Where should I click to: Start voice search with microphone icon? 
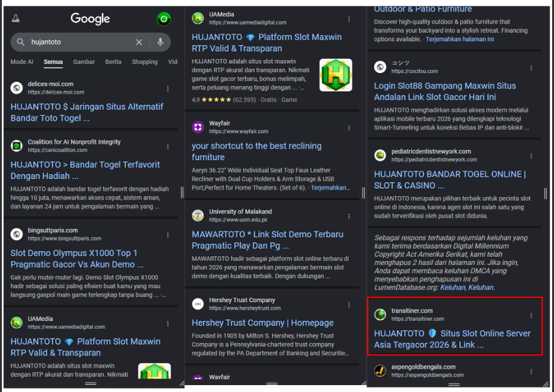160,42
